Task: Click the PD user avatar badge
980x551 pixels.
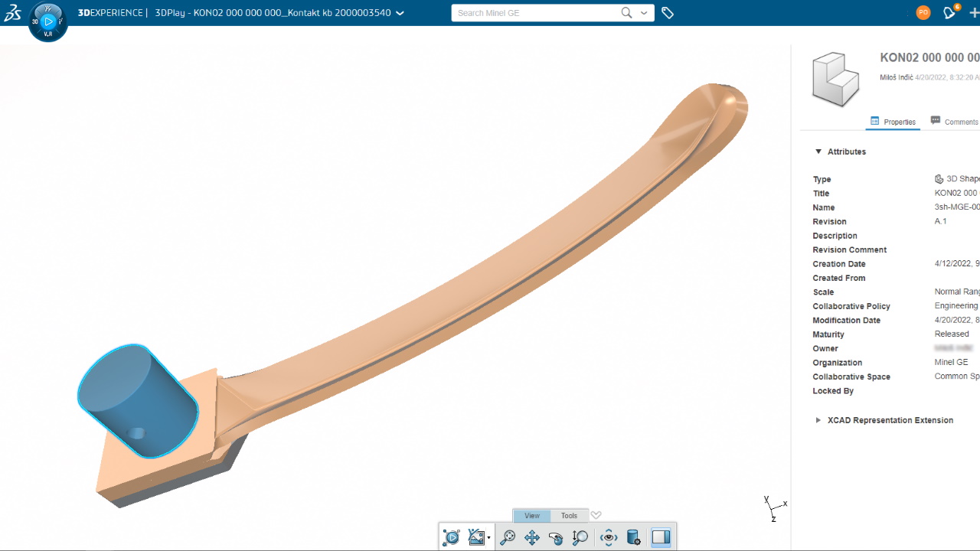Action: 923,12
